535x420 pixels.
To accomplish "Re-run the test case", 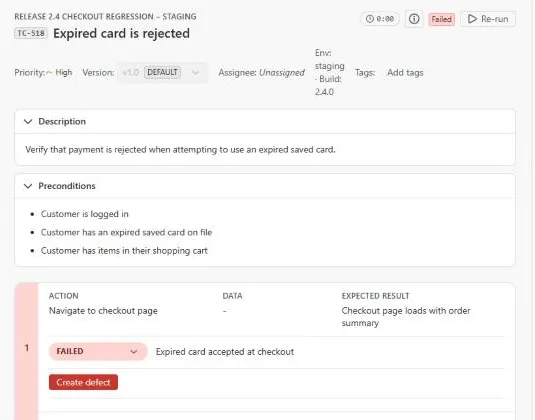I will pyautogui.click(x=488, y=19).
